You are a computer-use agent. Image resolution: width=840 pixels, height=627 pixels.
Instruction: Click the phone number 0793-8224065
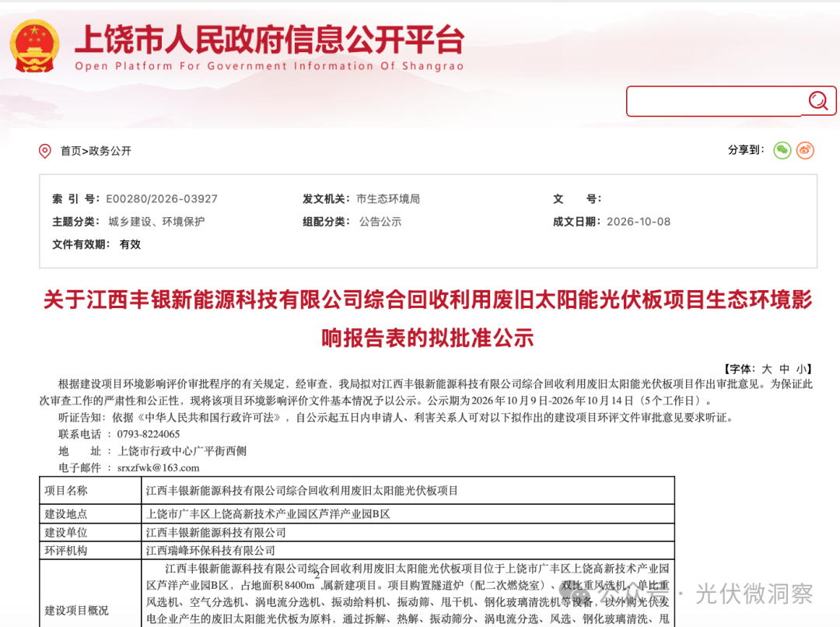tap(149, 434)
